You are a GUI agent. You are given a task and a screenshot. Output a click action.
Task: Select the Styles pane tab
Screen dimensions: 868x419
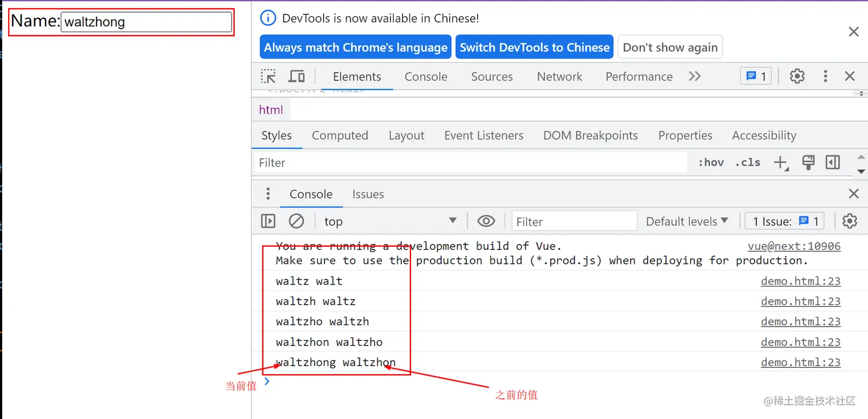(x=277, y=135)
